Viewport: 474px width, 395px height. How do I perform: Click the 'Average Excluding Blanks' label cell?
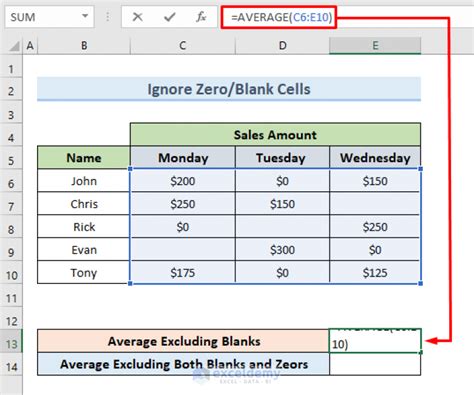[x=183, y=341]
